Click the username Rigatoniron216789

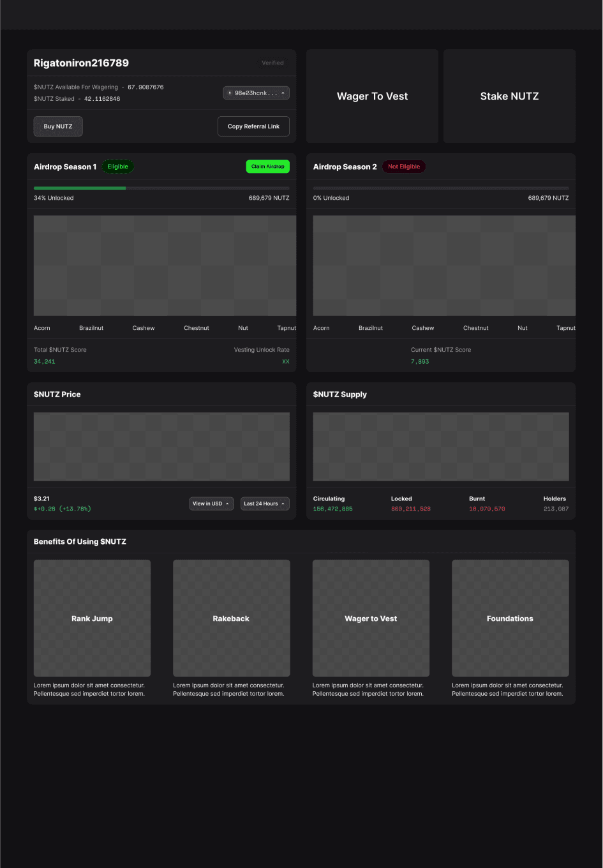81,63
